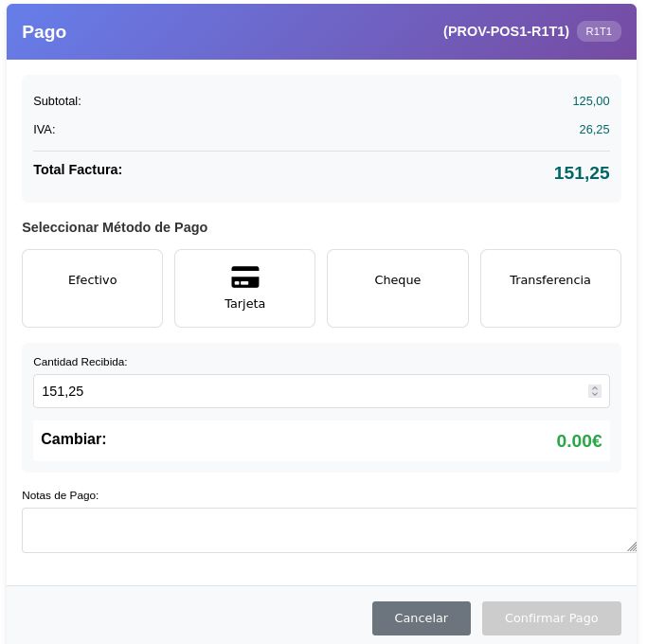Click the Pago dialog title
This screenshot has width=647, height=644.
point(45,32)
